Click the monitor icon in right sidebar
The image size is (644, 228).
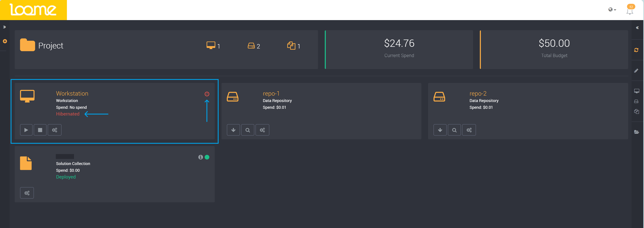[637, 91]
